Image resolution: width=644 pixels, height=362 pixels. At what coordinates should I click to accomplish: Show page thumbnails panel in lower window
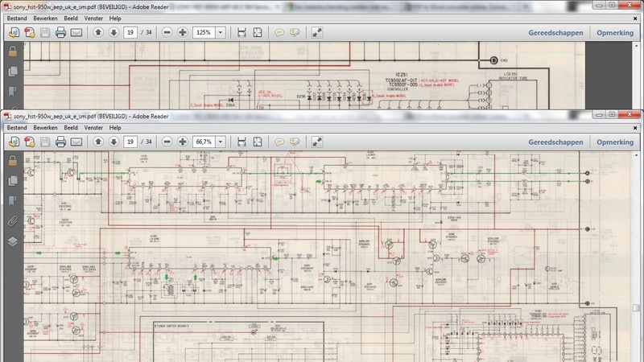click(12, 180)
